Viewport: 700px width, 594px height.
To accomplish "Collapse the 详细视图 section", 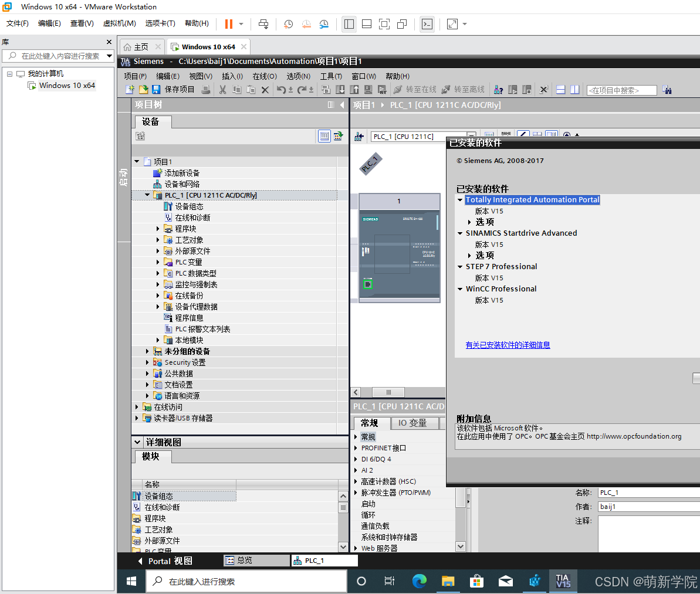I will pos(137,442).
